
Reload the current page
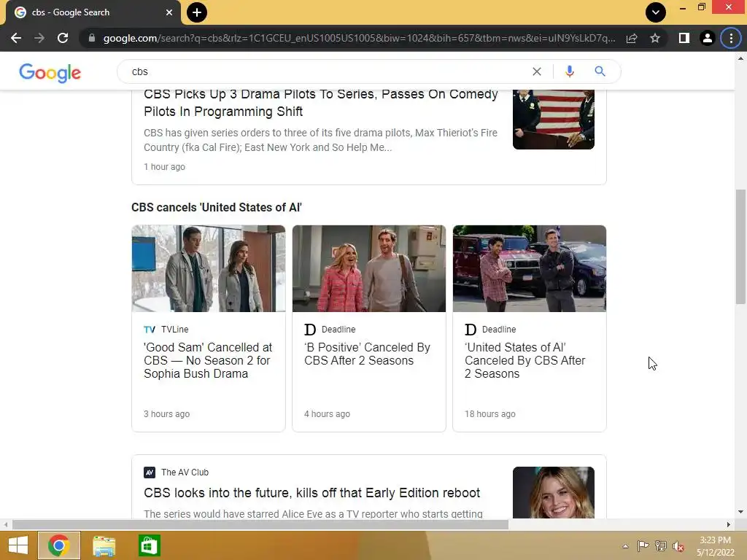63,38
